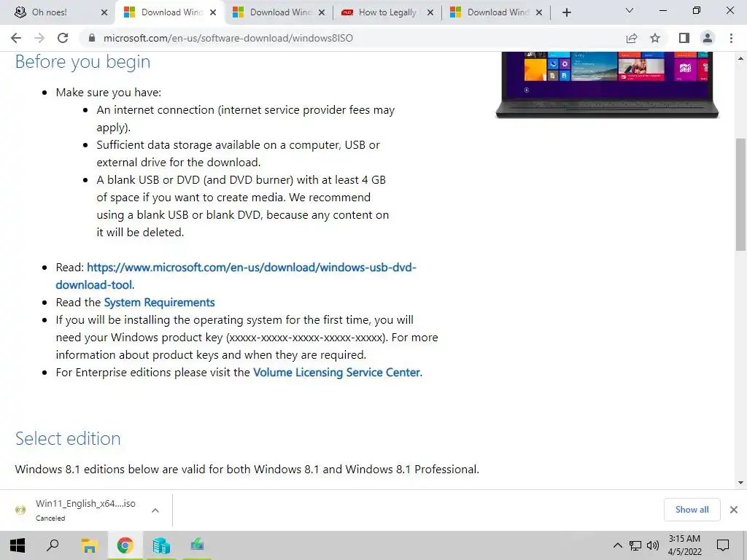Open the windows-usb-dvd-download-tool link
The width and height of the screenshot is (747, 560).
236,276
